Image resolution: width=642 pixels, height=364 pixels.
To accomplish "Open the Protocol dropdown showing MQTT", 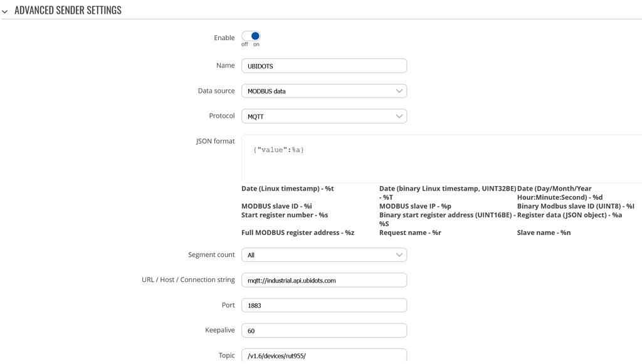I will click(324, 116).
